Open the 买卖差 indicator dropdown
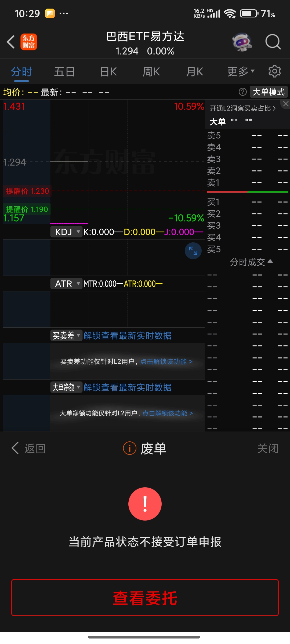290x644 pixels. coord(66,335)
